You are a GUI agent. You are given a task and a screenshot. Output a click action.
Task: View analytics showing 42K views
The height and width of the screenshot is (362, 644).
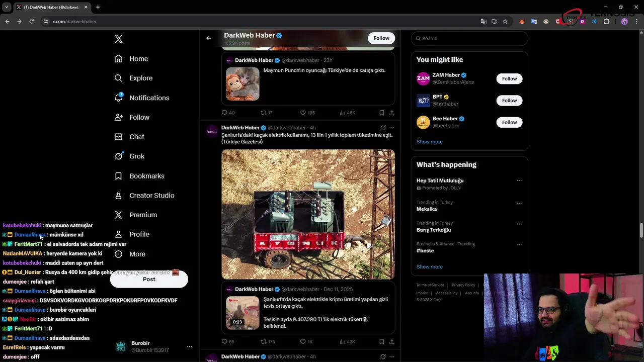point(347,342)
